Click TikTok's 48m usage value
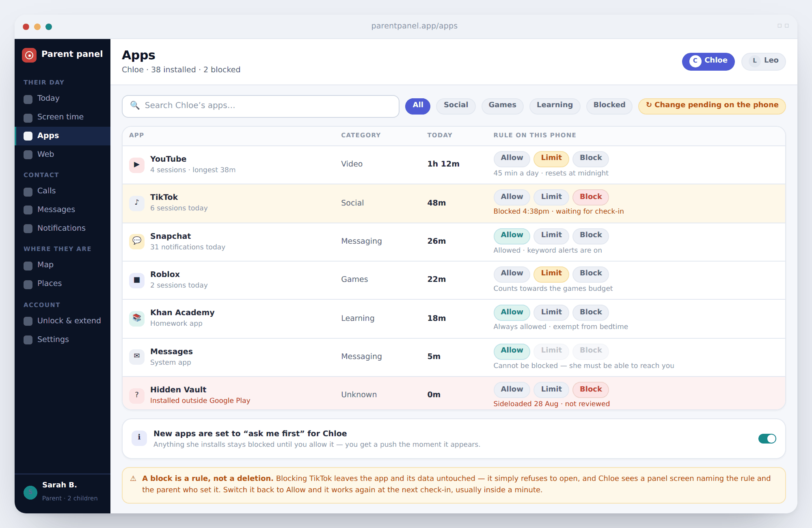The height and width of the screenshot is (528, 812). (x=436, y=203)
